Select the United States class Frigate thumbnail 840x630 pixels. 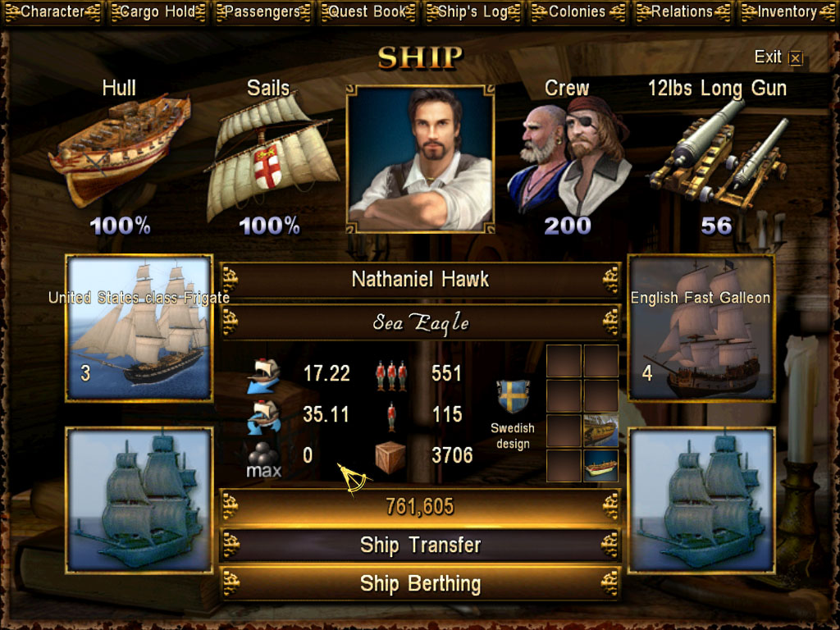click(x=139, y=328)
